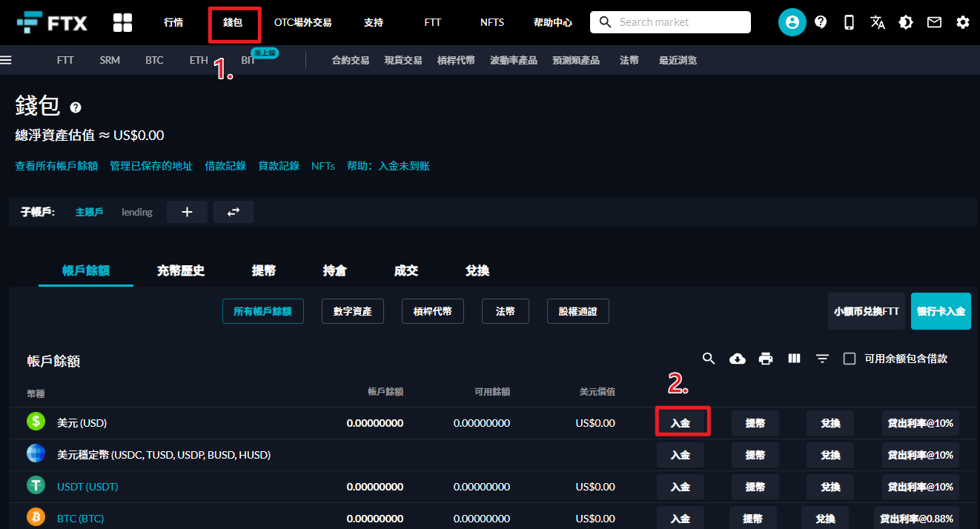Image resolution: width=980 pixels, height=529 pixels.
Task: Switch to the 成交 tab
Action: click(x=406, y=270)
